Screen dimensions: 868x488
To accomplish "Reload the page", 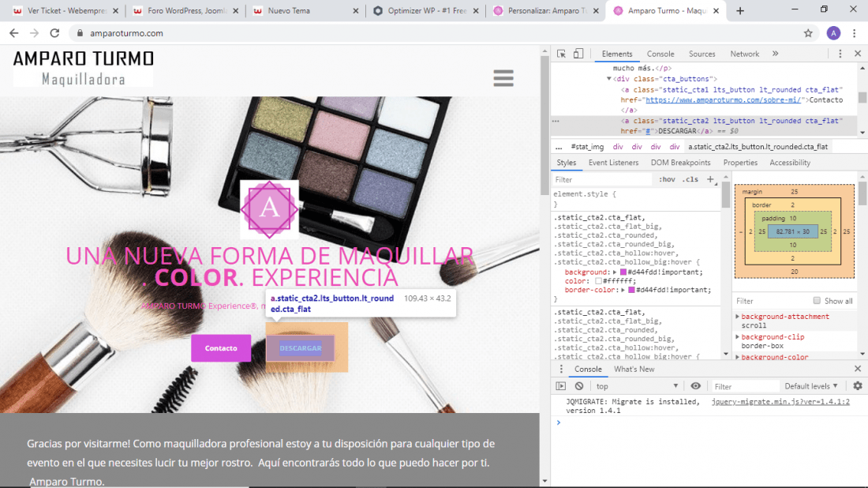I will (x=54, y=33).
